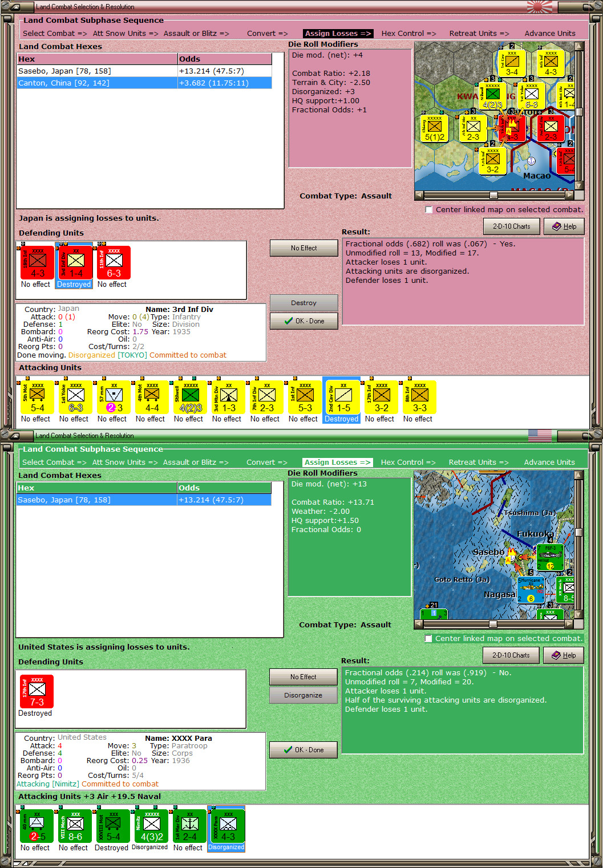Select 17th Inf 3-2 attacker in Japan window
603x868 pixels.
[381, 398]
